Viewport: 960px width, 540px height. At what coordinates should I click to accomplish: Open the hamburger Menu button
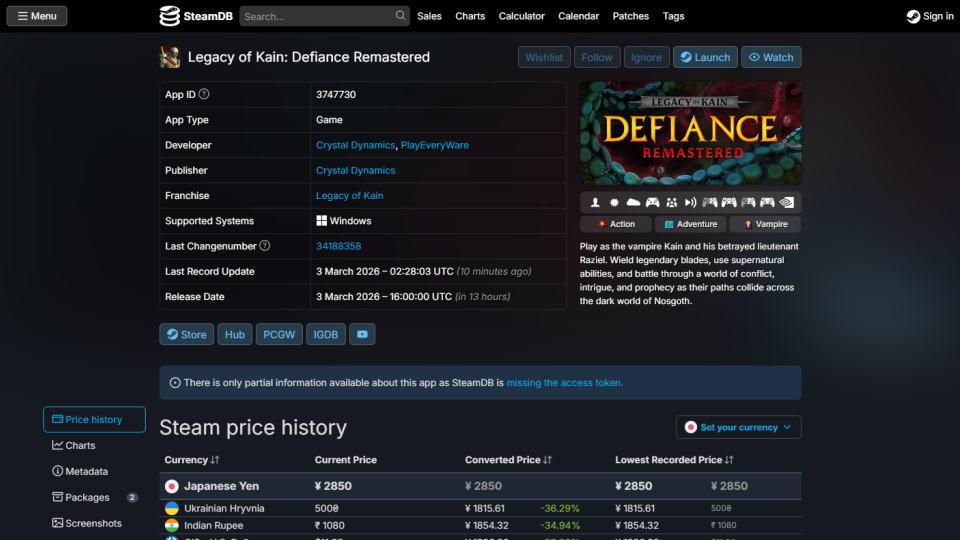(x=36, y=16)
